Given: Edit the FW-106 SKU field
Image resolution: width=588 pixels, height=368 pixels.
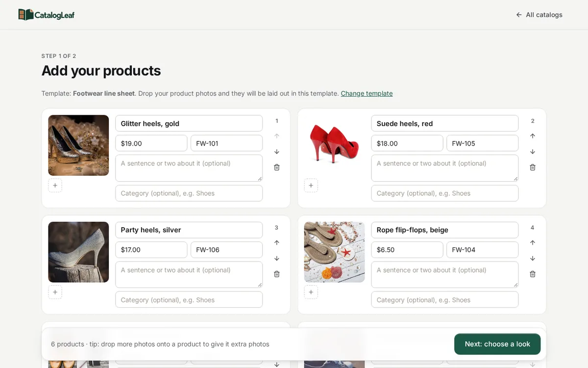Looking at the screenshot, I should (226, 250).
